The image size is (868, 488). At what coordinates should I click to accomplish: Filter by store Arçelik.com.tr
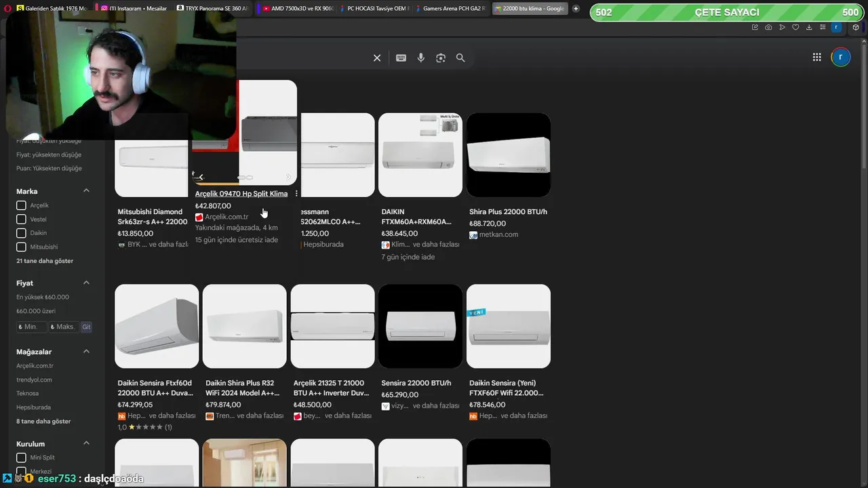[35, 366]
